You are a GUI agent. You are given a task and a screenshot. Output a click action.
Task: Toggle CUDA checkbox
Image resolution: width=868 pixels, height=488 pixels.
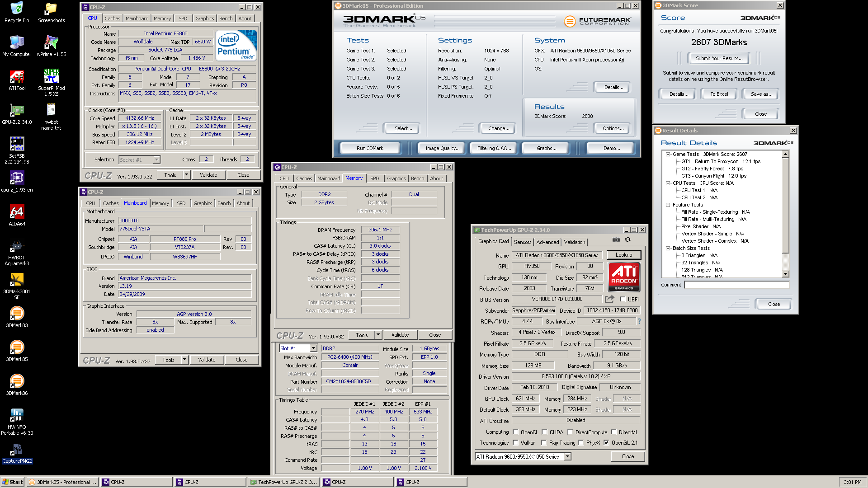pyautogui.click(x=544, y=432)
